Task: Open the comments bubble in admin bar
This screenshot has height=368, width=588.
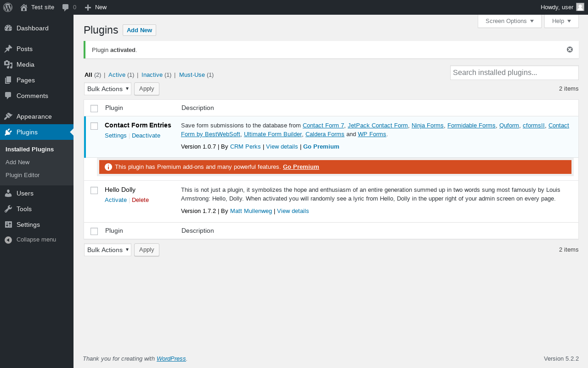Action: tap(66, 7)
